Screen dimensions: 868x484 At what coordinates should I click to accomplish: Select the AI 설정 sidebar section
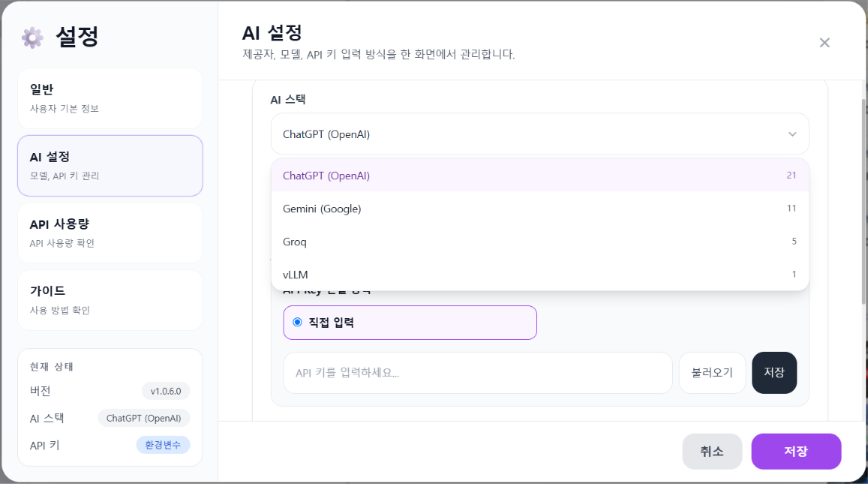110,166
